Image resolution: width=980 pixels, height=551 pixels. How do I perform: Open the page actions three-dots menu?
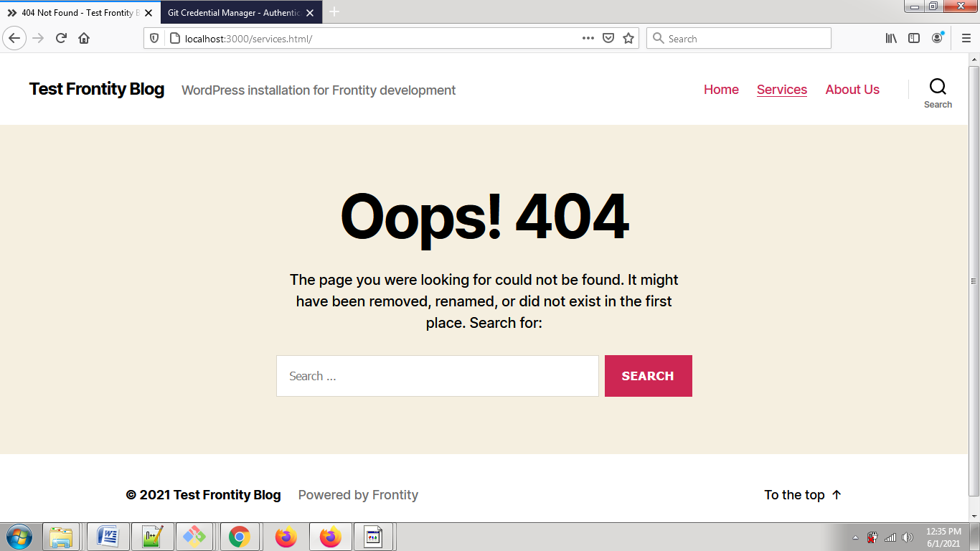588,39
